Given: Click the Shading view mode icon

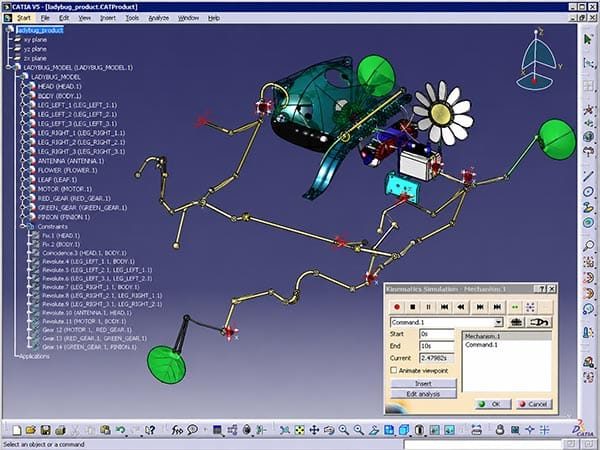Looking at the screenshot, I should tap(419, 430).
